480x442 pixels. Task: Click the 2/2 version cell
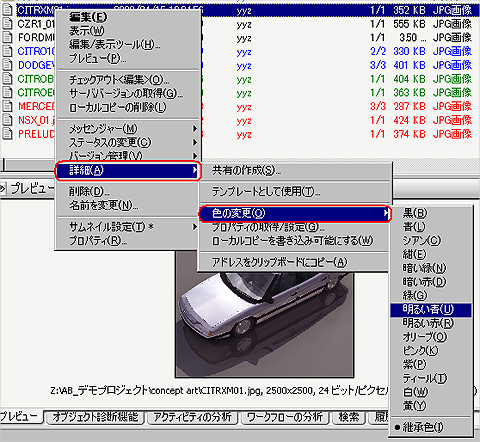[378, 52]
